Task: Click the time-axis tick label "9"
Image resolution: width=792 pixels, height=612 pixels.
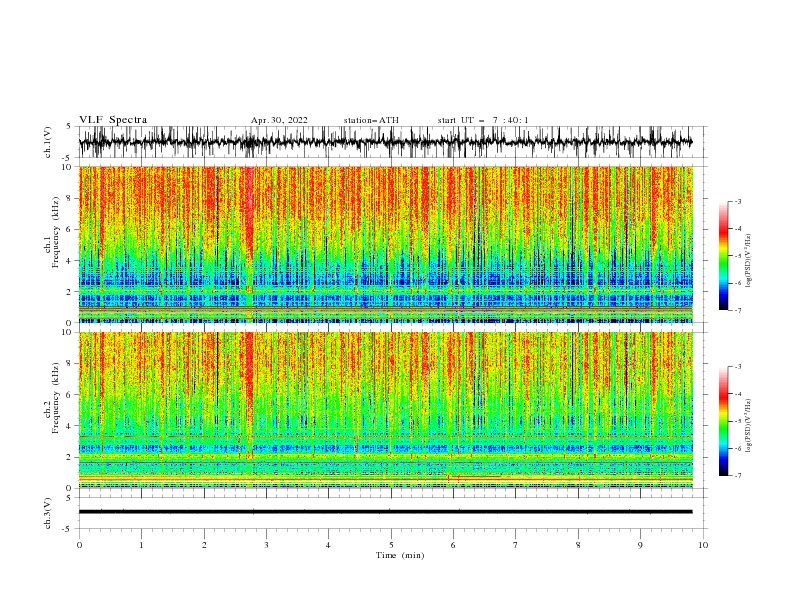Action: click(x=640, y=545)
